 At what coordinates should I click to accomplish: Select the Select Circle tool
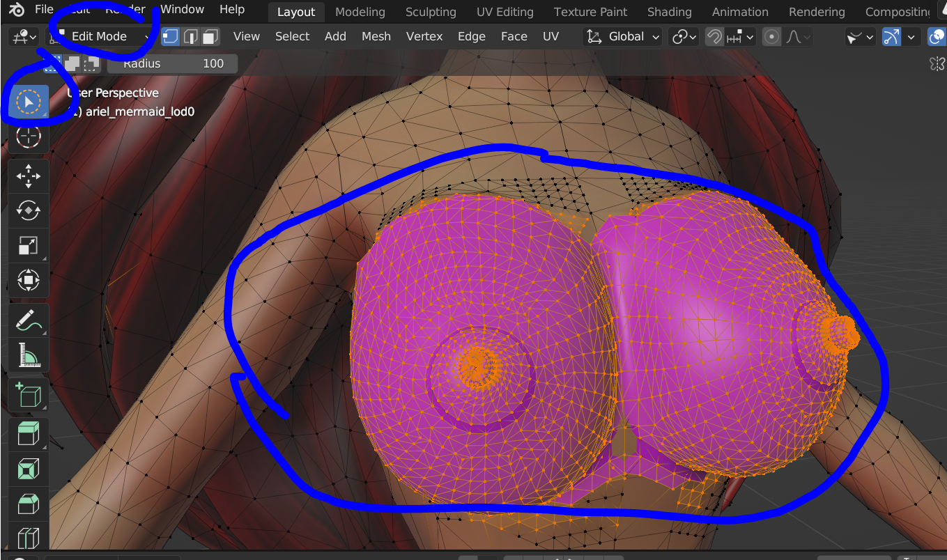(x=29, y=103)
